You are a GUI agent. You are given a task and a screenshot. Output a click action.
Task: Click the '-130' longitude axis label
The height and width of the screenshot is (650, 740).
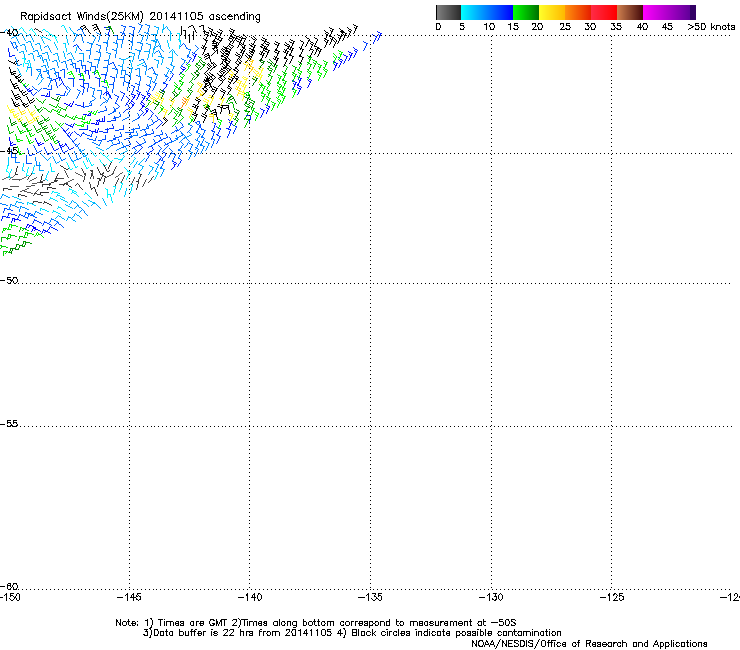[491, 598]
